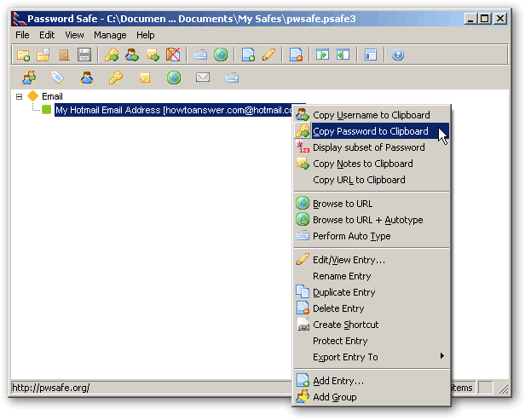The image size is (525, 420).
Task: Click the green entry icon beside My Hotmail
Action: [x=47, y=109]
